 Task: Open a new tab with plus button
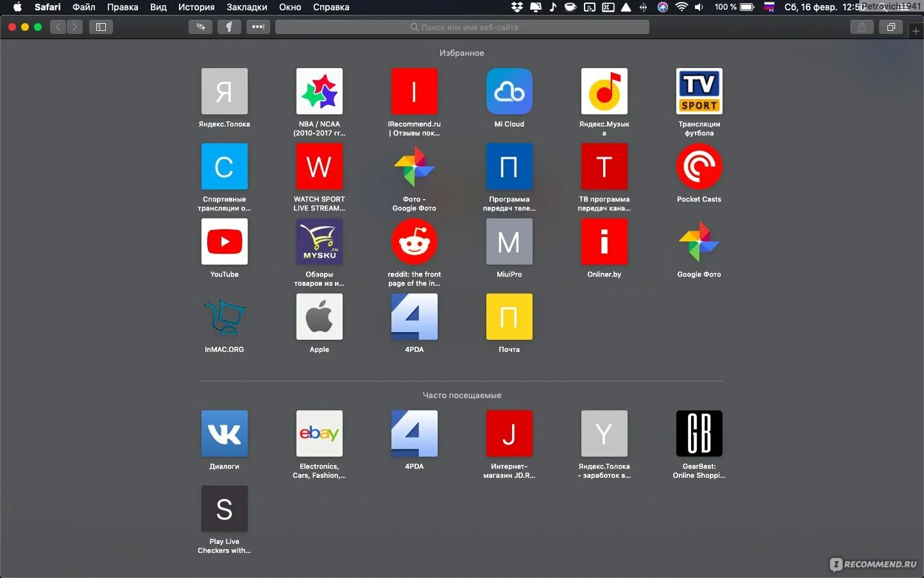[x=916, y=31]
